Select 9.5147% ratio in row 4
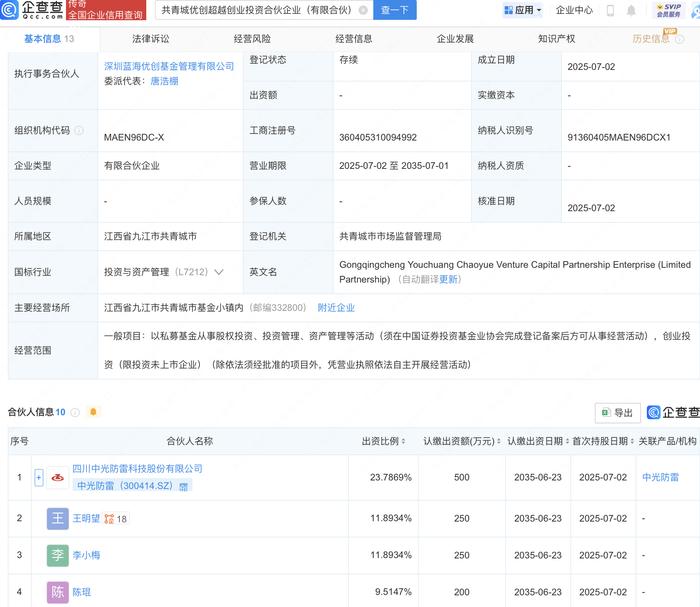Viewport: 700px width, 607px height. (x=393, y=592)
